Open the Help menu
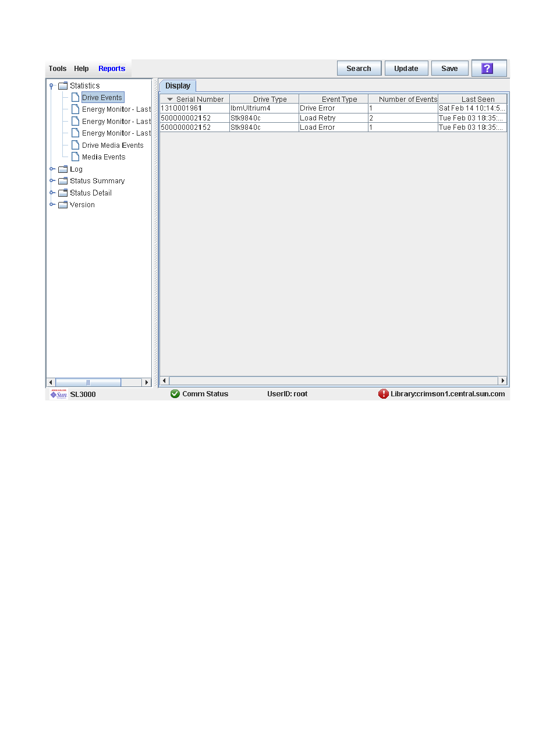This screenshot has width=553, height=756. (x=81, y=69)
